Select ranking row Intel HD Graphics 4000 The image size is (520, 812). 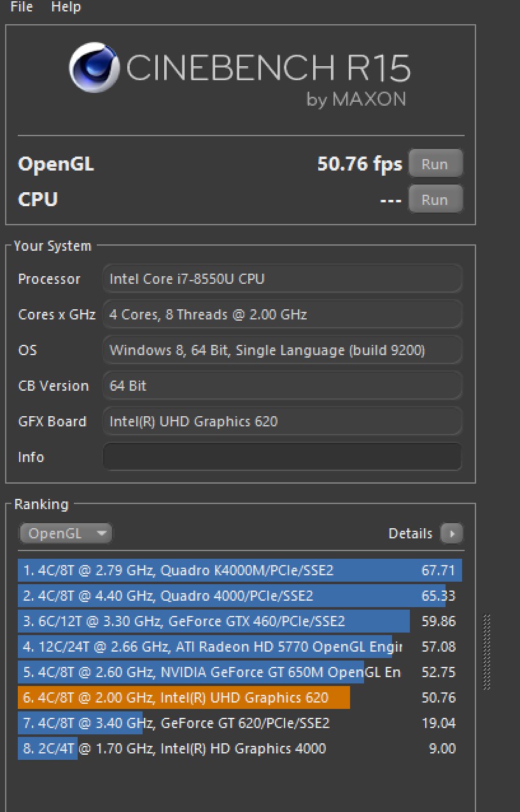coord(240,748)
